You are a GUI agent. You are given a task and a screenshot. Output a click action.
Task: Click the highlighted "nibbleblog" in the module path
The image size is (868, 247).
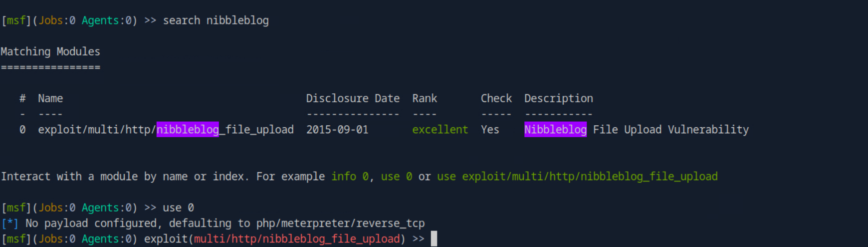pyautogui.click(x=188, y=130)
